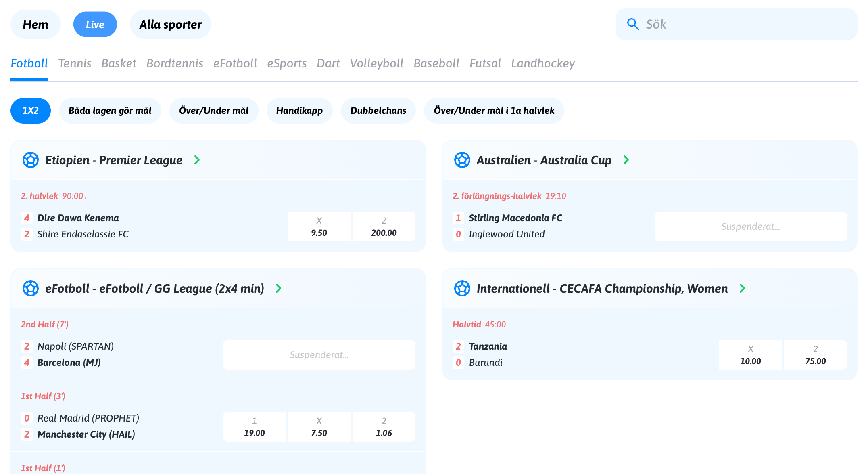Switch to the Tennis tab

tap(75, 63)
